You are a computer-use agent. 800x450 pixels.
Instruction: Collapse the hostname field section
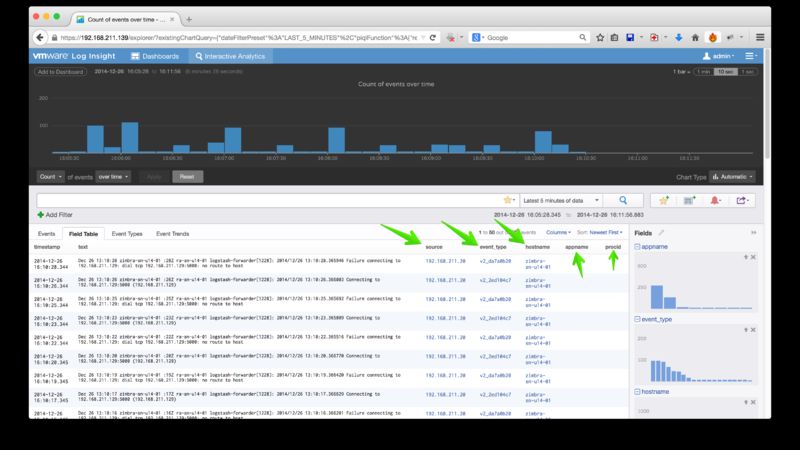click(x=637, y=391)
